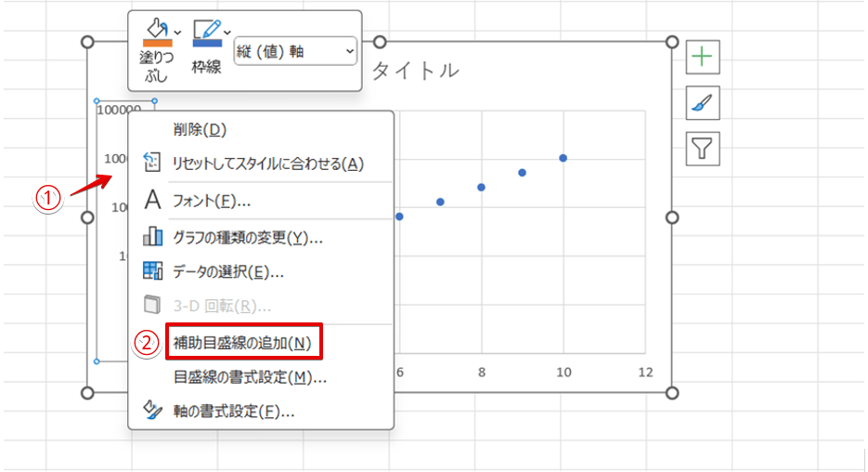Click the horizontal axis label 10
Screen dimensions: 868x472
pyautogui.click(x=564, y=373)
